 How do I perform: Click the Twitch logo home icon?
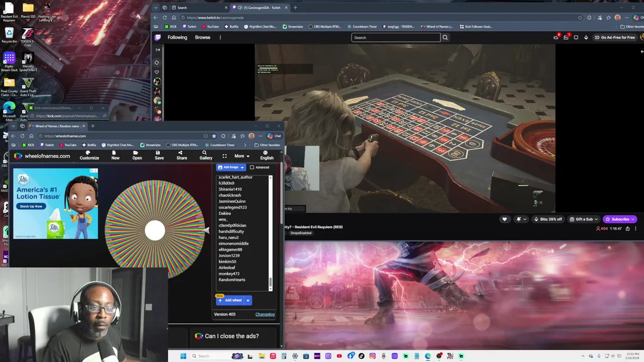click(x=157, y=37)
